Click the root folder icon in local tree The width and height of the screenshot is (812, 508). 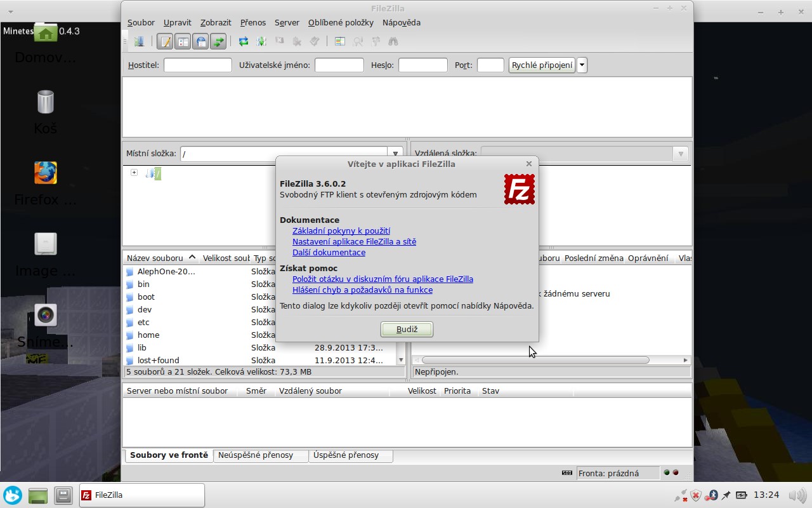coord(153,173)
